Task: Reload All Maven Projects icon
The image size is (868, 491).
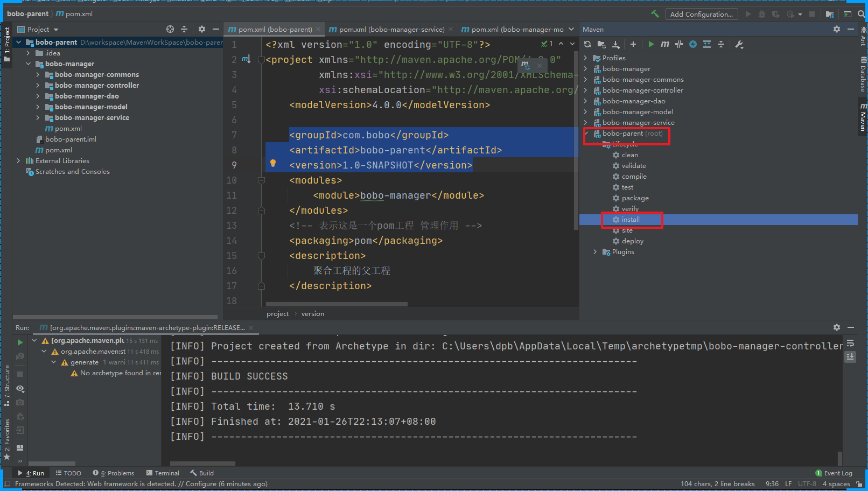Action: pyautogui.click(x=587, y=44)
